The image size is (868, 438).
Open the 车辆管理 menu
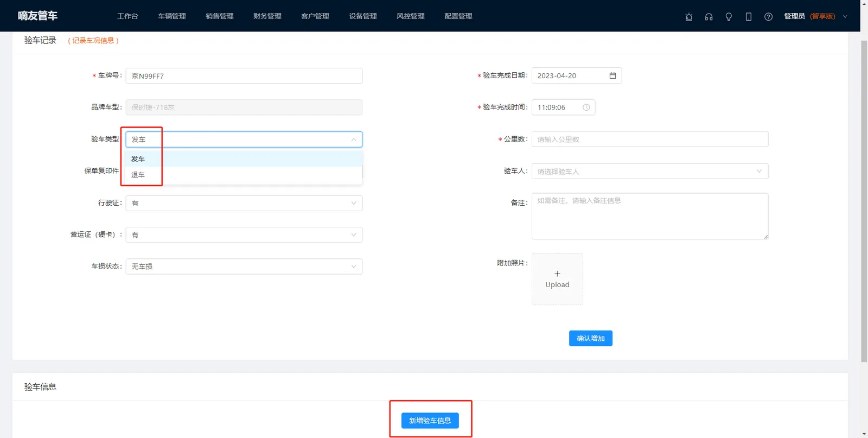[172, 16]
